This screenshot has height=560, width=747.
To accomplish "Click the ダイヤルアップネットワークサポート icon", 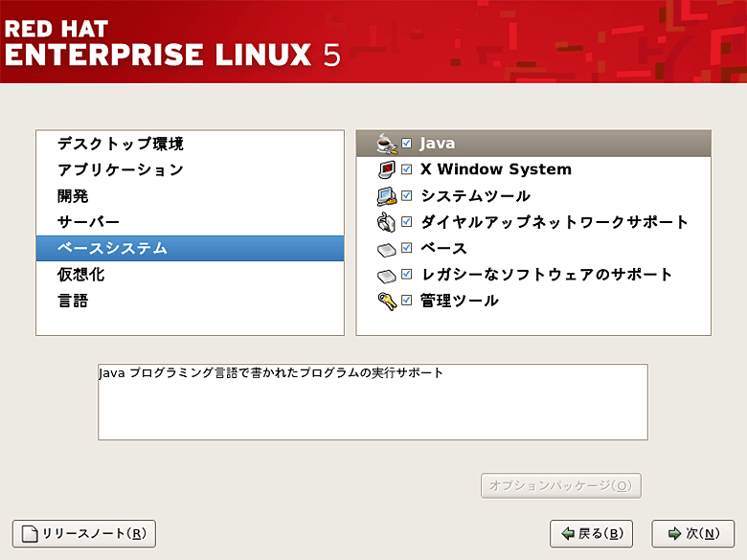I will click(x=386, y=222).
